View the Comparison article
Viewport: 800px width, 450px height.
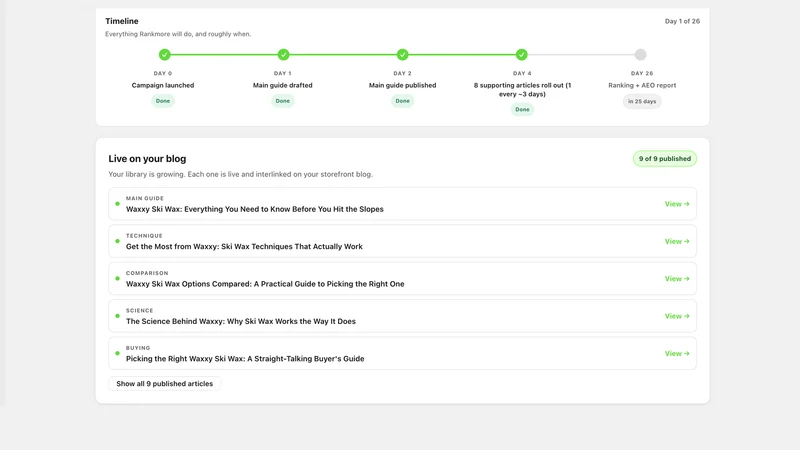[x=677, y=279]
